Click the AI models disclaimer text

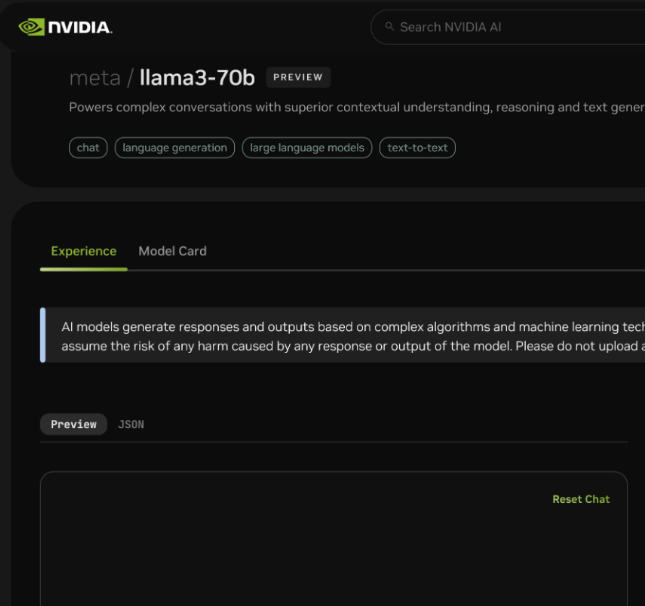tap(353, 336)
